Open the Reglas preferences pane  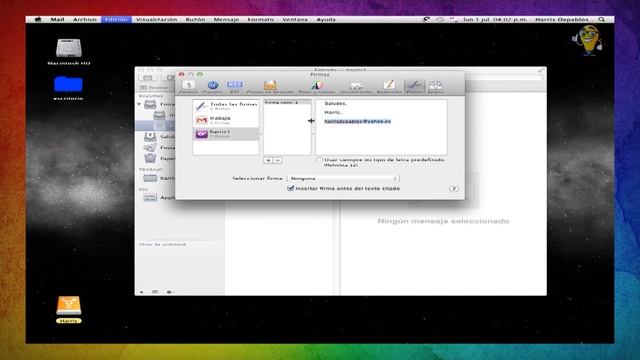435,87
